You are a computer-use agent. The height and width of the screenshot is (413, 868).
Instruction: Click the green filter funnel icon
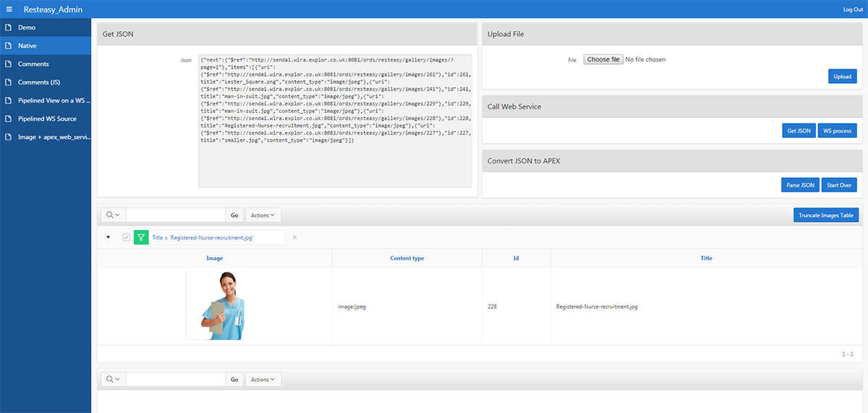[141, 237]
